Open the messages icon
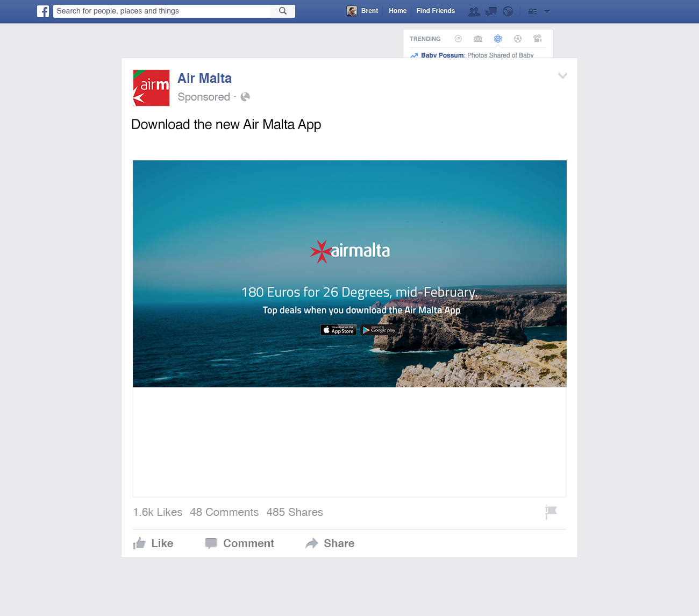This screenshot has height=616, width=699. click(491, 11)
